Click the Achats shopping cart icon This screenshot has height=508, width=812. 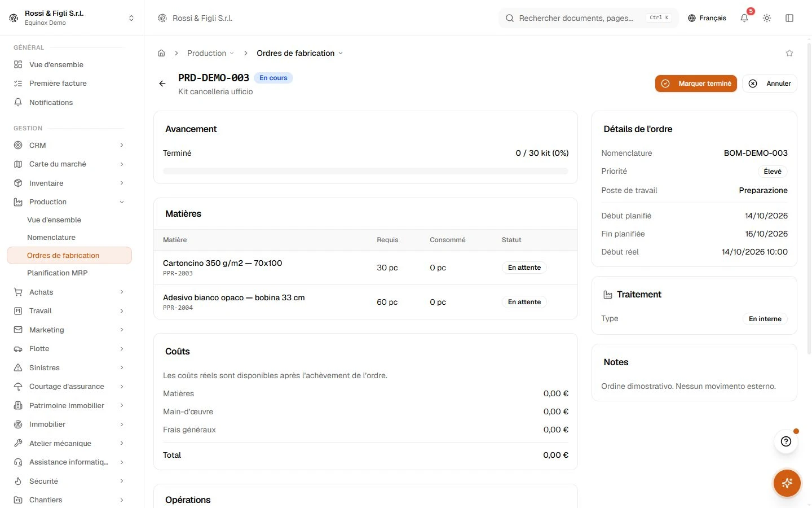pos(18,292)
